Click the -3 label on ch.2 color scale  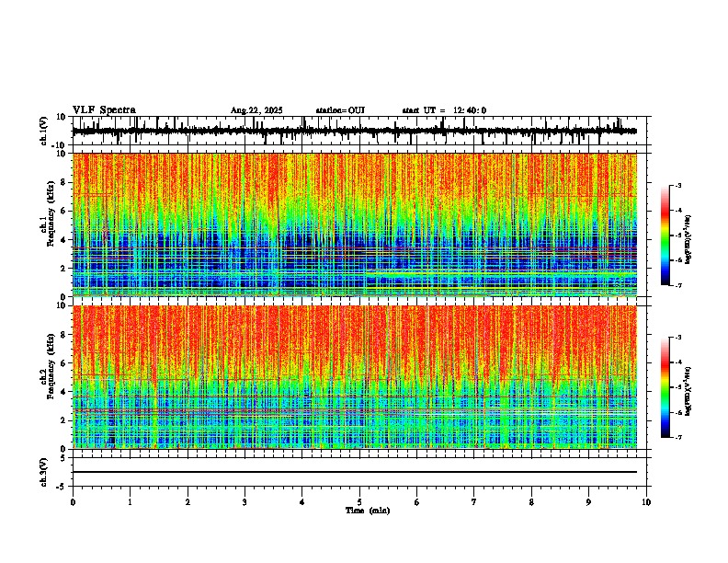pyautogui.click(x=677, y=338)
